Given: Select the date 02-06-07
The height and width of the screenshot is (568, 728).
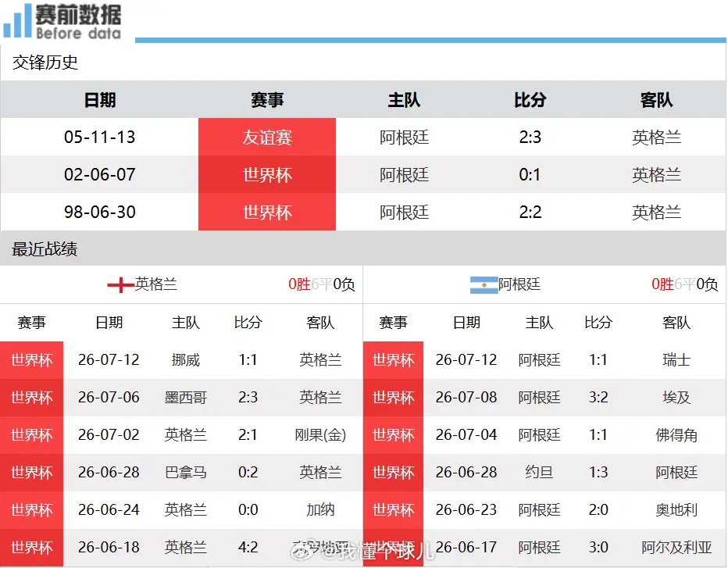Looking at the screenshot, I should click(x=100, y=175).
